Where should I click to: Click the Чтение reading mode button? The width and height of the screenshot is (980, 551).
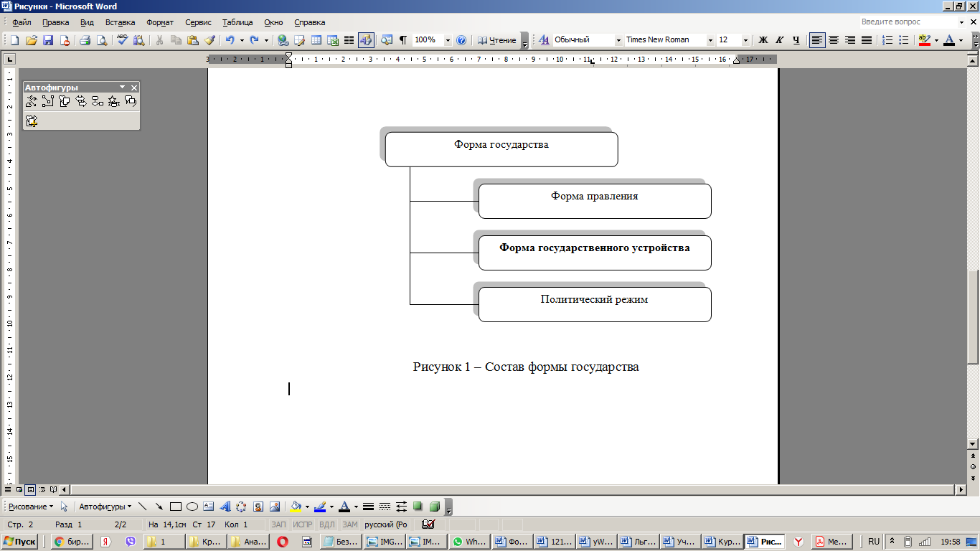[497, 40]
